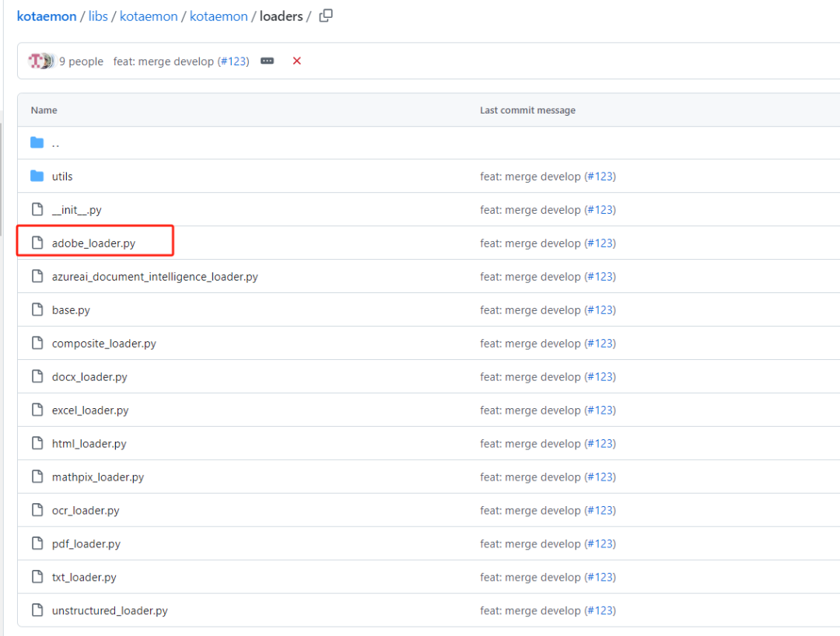Click the file icon beside base.py
This screenshot has width=840, height=636.
point(37,309)
